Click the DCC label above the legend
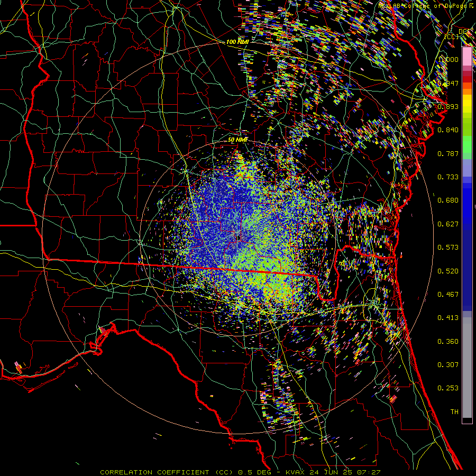This screenshot has height=476, width=476. coord(464,31)
